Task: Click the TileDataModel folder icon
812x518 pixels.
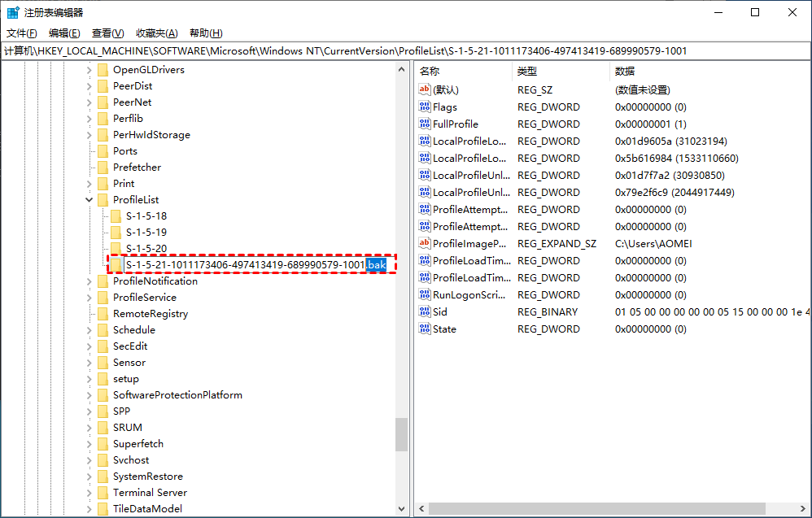Action: click(103, 509)
